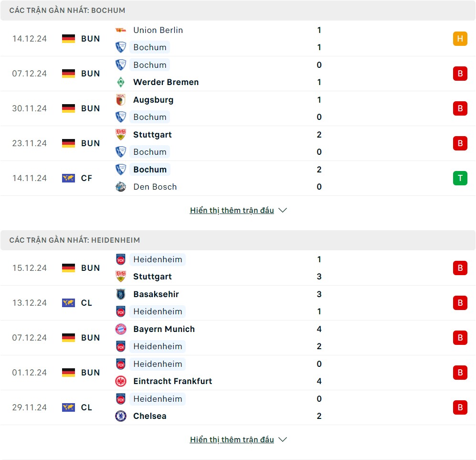The image size is (476, 460).
Task: Expand more Heidenheim matches with the chevron
Action: tap(283, 439)
